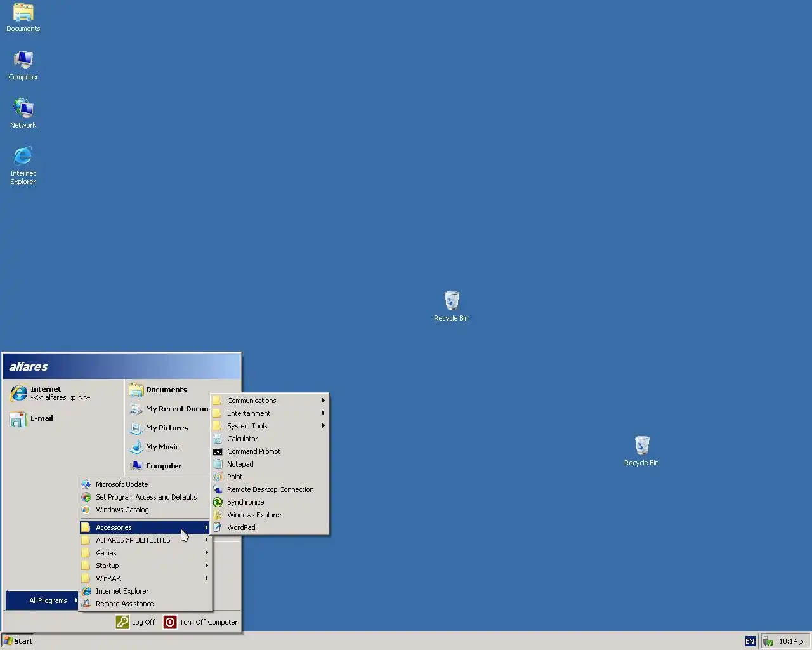Click the Log Off button

pyautogui.click(x=136, y=622)
